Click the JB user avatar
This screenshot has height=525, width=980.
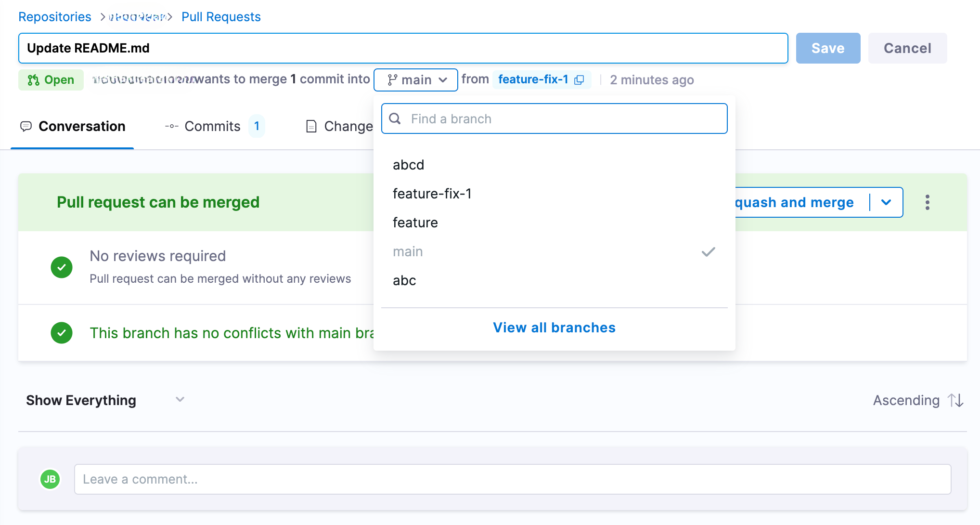tap(50, 479)
